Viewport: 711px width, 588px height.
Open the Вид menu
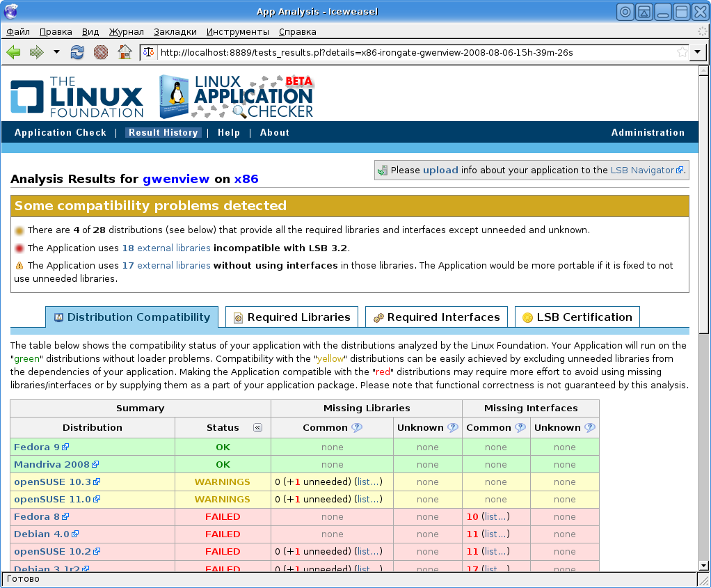(90, 32)
